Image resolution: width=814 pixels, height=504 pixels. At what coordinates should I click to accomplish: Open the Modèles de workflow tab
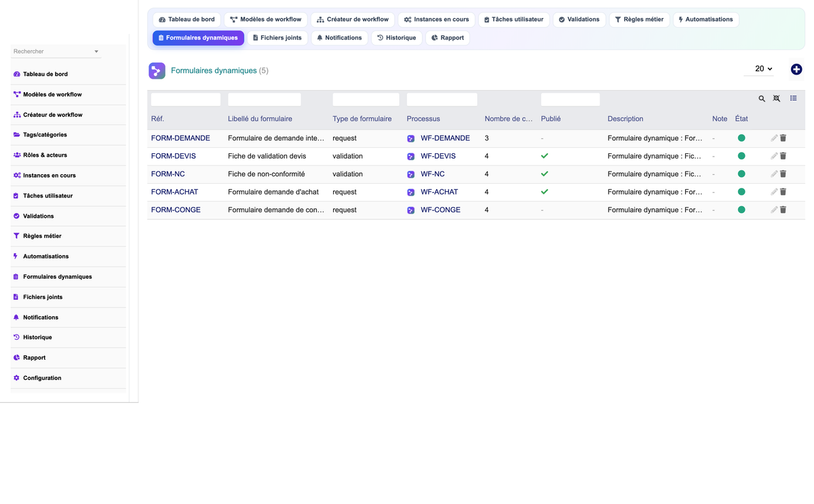pyautogui.click(x=265, y=20)
